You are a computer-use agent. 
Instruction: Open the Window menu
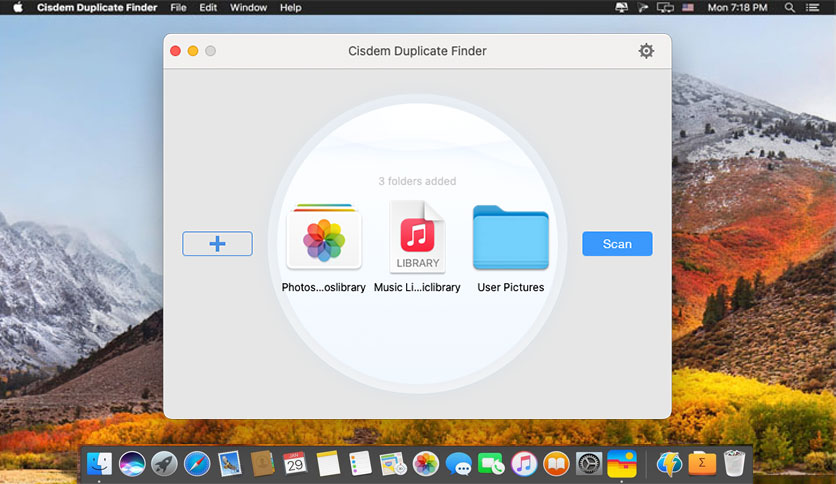click(248, 7)
